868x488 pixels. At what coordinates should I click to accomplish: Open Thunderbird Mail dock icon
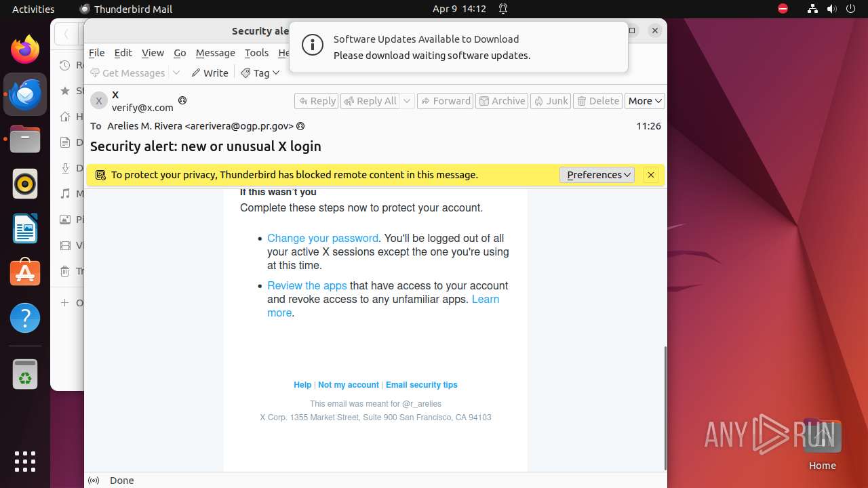click(x=25, y=94)
